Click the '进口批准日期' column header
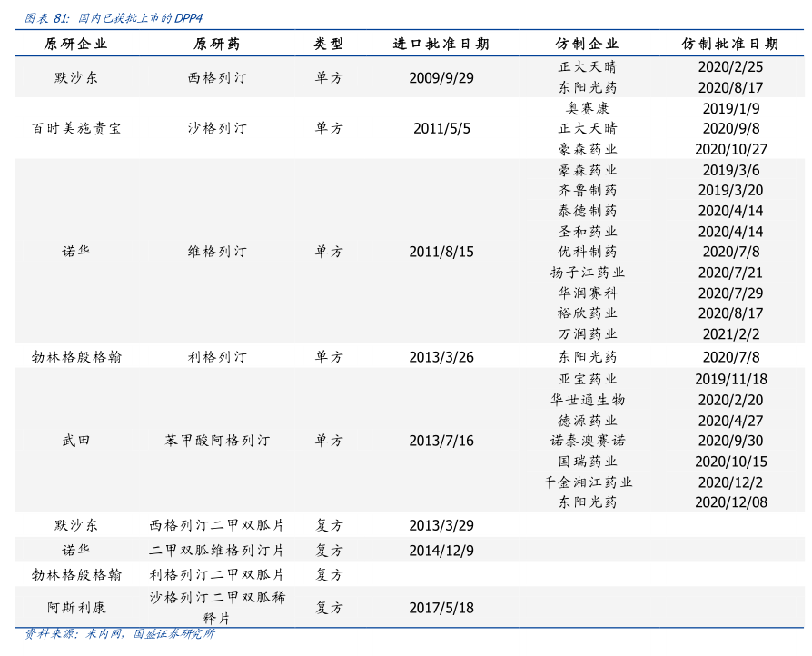 coord(441,44)
